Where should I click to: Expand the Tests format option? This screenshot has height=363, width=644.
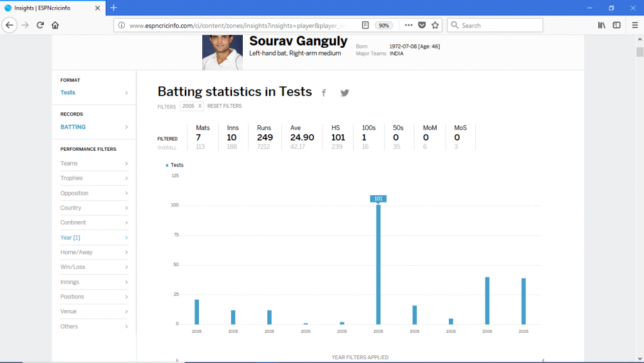(94, 92)
